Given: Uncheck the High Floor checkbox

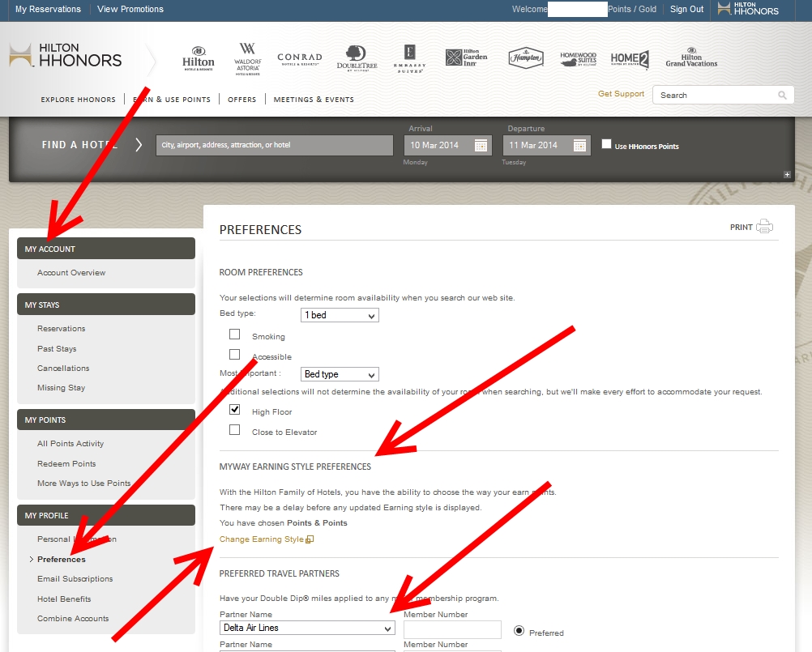Looking at the screenshot, I should [x=235, y=411].
